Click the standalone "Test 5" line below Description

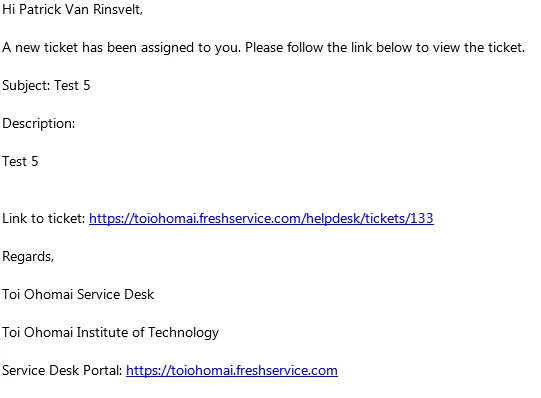pyautogui.click(x=20, y=161)
